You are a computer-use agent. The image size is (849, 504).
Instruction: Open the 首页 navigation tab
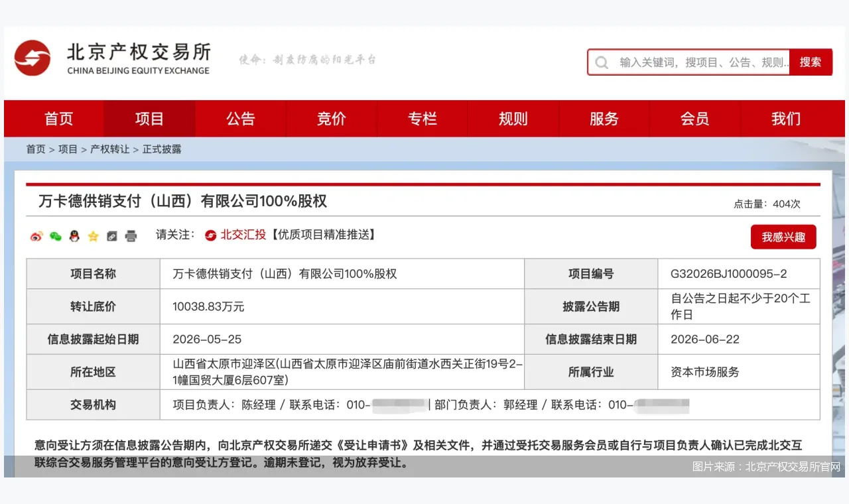pos(58,119)
